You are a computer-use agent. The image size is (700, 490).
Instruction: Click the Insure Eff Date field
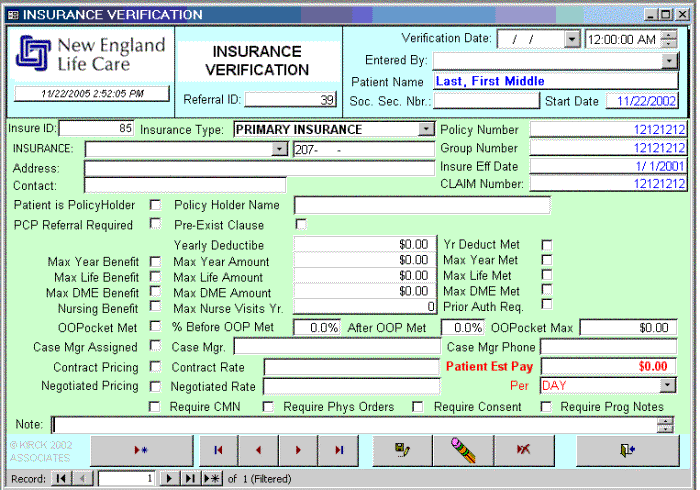[x=608, y=166]
